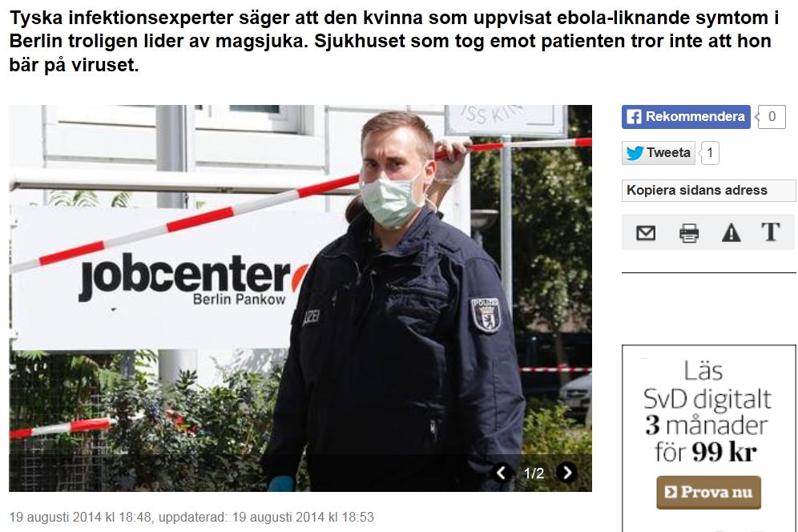Click the publication date line 19 augusti 2014
This screenshot has width=798, height=532.
(191, 518)
